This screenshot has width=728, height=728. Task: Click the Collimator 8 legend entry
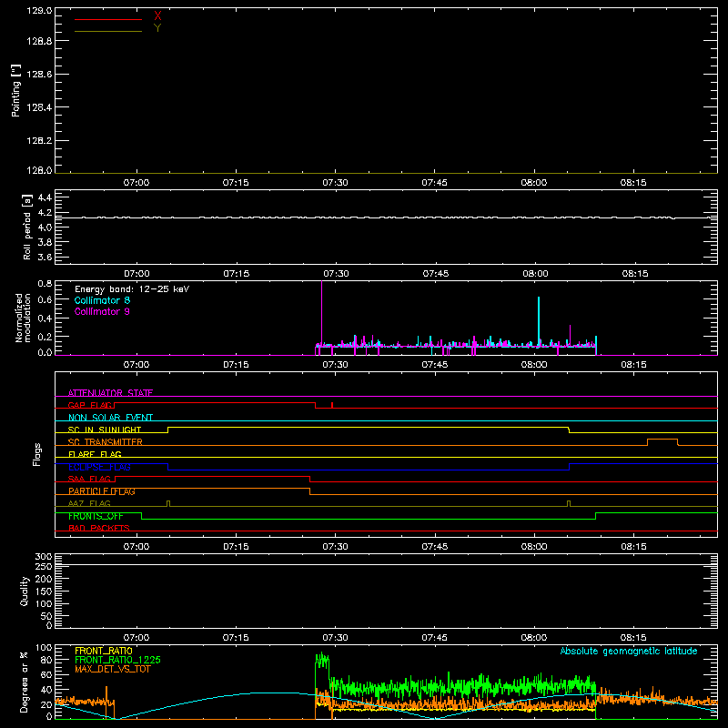tap(102, 300)
